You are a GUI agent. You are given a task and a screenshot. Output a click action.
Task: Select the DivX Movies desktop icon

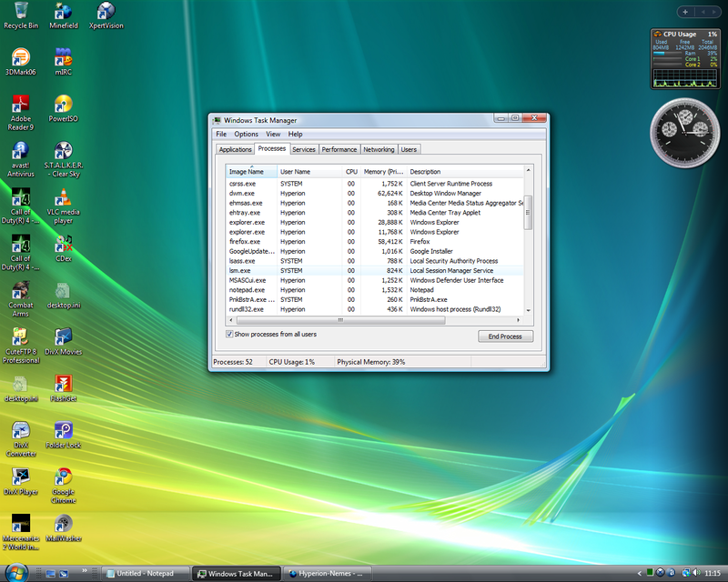click(x=64, y=342)
